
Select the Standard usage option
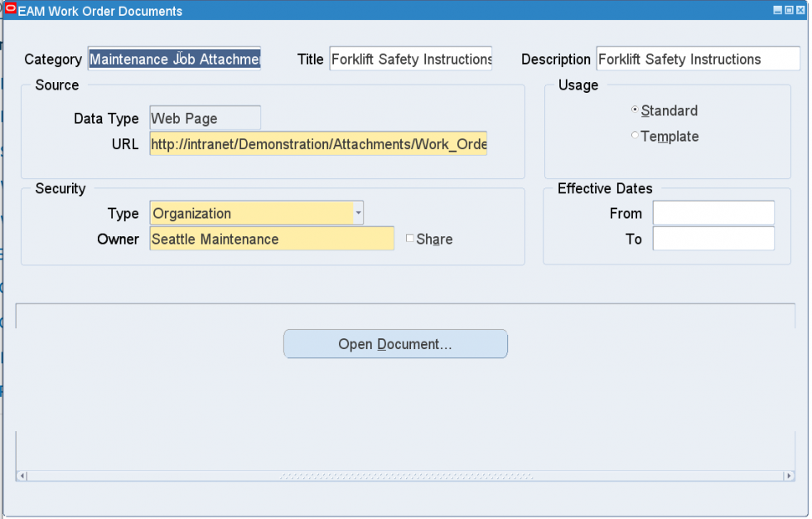635,109
